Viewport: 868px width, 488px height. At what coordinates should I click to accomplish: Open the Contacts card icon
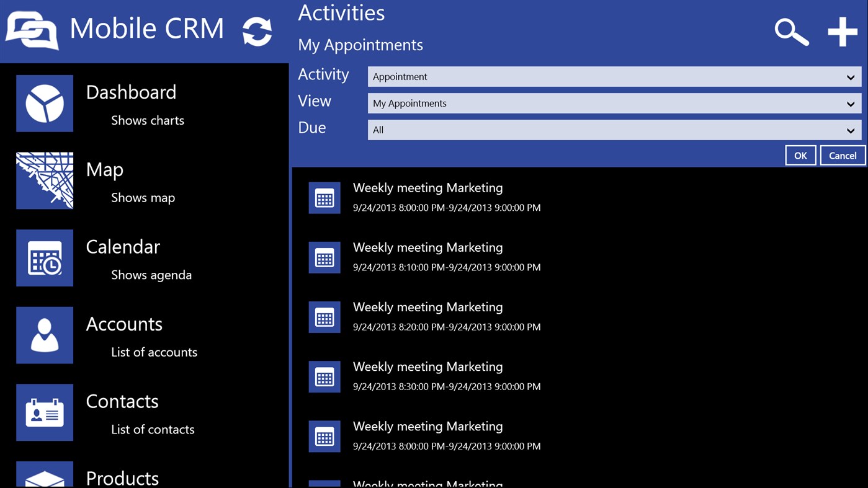pyautogui.click(x=44, y=412)
